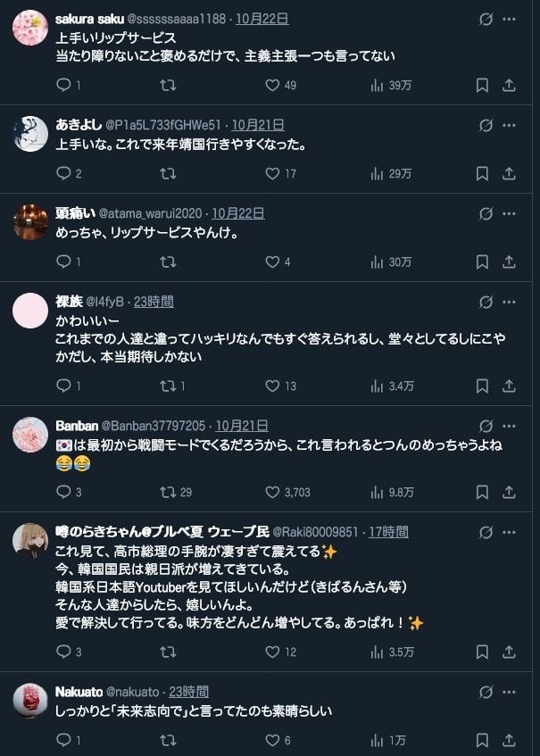Click the username 裸族

[x=71, y=302]
